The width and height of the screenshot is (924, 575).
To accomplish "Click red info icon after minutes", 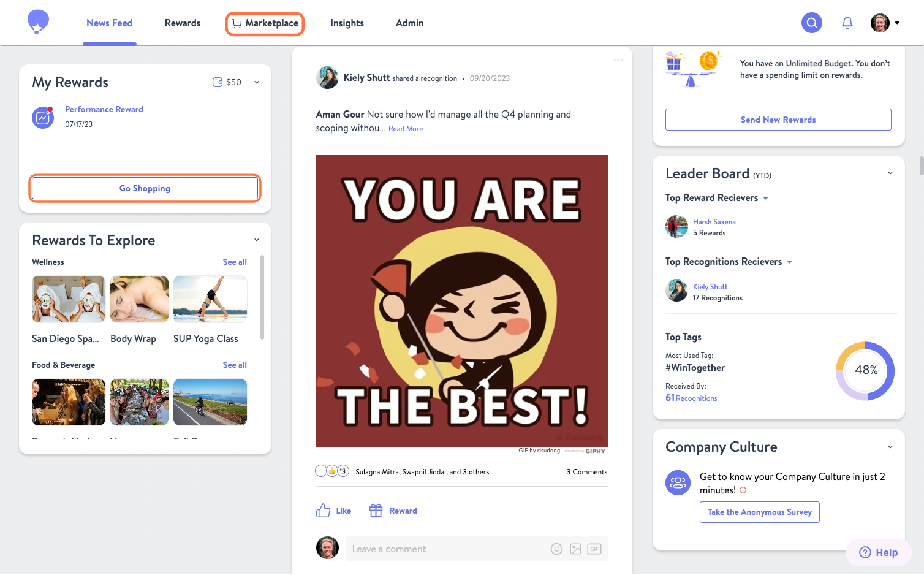I will pyautogui.click(x=743, y=490).
